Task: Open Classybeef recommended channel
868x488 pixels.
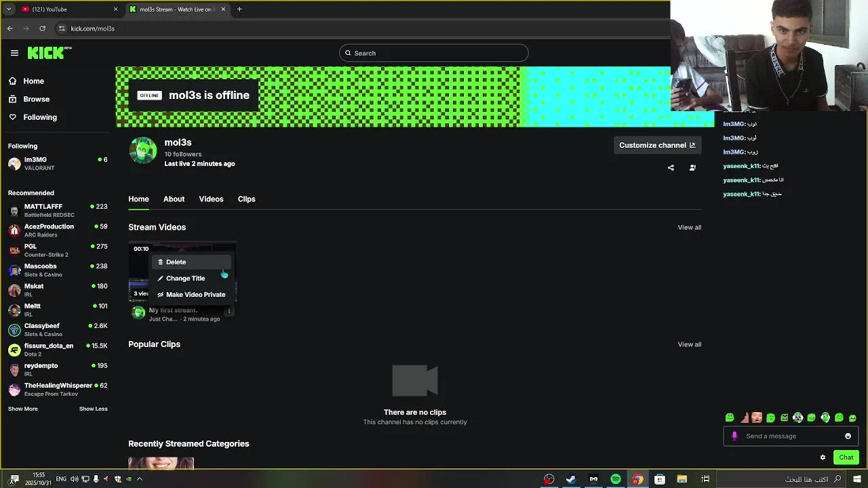Action: pos(58,329)
